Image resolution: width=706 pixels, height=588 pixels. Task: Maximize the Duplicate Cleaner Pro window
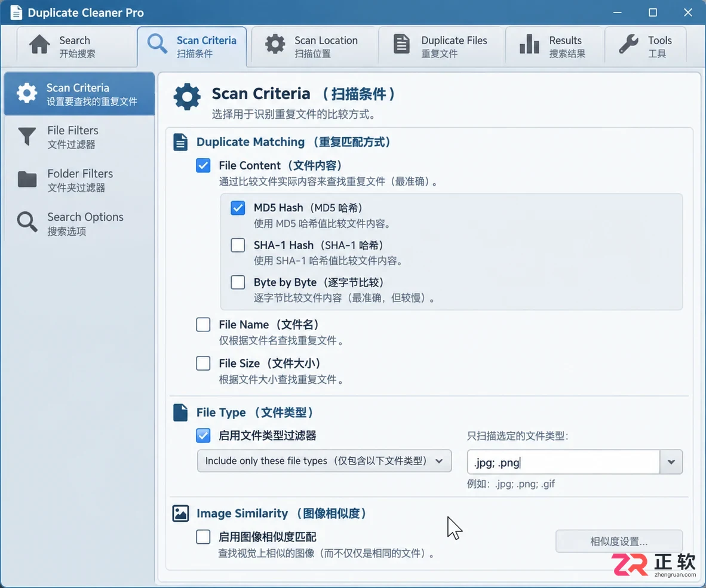[653, 13]
